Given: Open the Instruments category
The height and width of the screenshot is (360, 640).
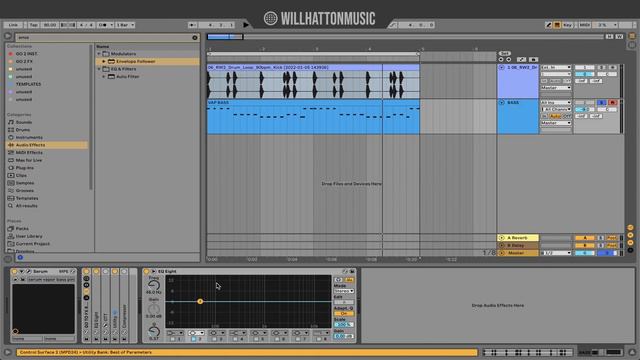Looking at the screenshot, I should pos(29,138).
